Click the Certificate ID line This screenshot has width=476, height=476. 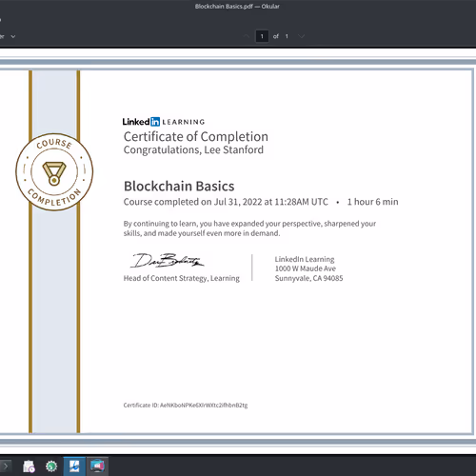[186, 406]
